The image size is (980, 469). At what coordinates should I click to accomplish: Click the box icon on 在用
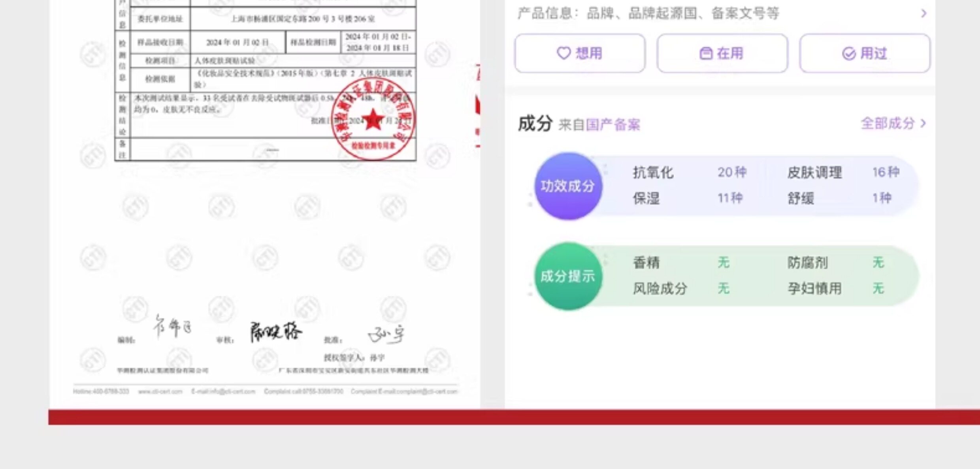click(x=706, y=53)
